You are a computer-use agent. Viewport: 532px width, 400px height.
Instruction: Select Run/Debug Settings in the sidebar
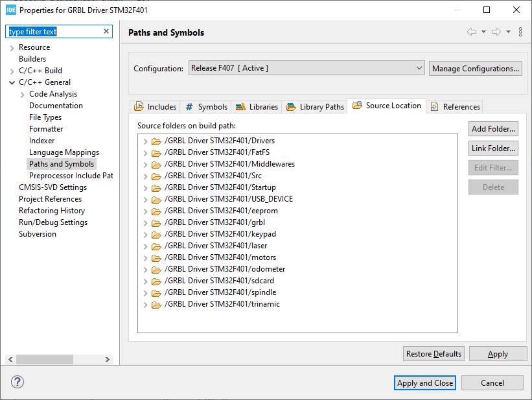click(53, 222)
